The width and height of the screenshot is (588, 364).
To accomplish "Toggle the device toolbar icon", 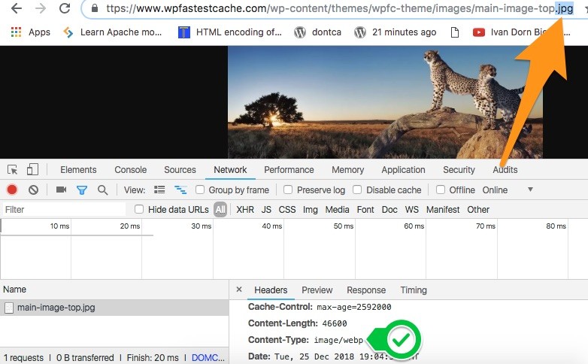I will [32, 170].
